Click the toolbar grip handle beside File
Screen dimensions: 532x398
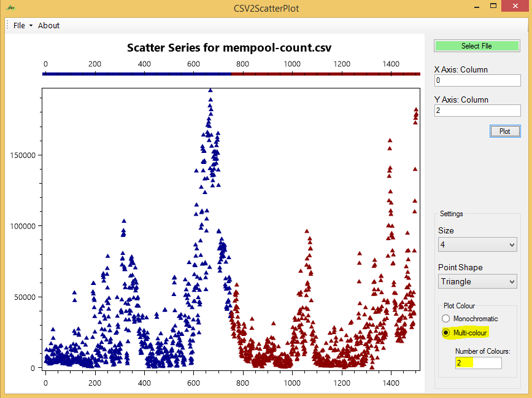pyautogui.click(x=7, y=25)
